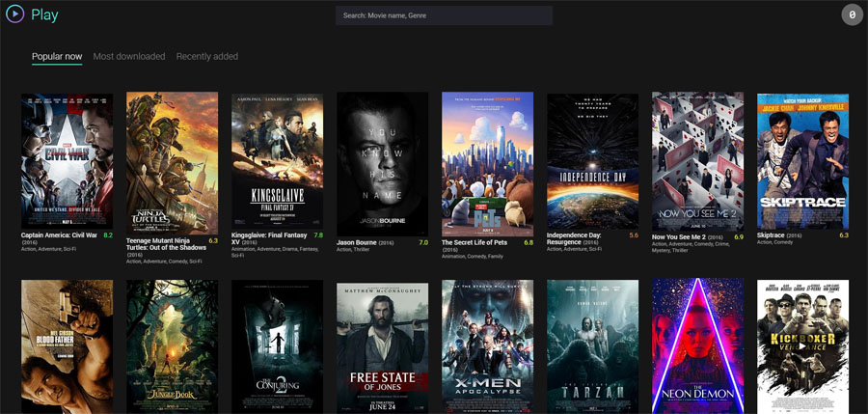Viewport: 868px width, 414px height.
Task: Open the Teenage Mutant Ninja Turtles poster
Action: point(173,163)
